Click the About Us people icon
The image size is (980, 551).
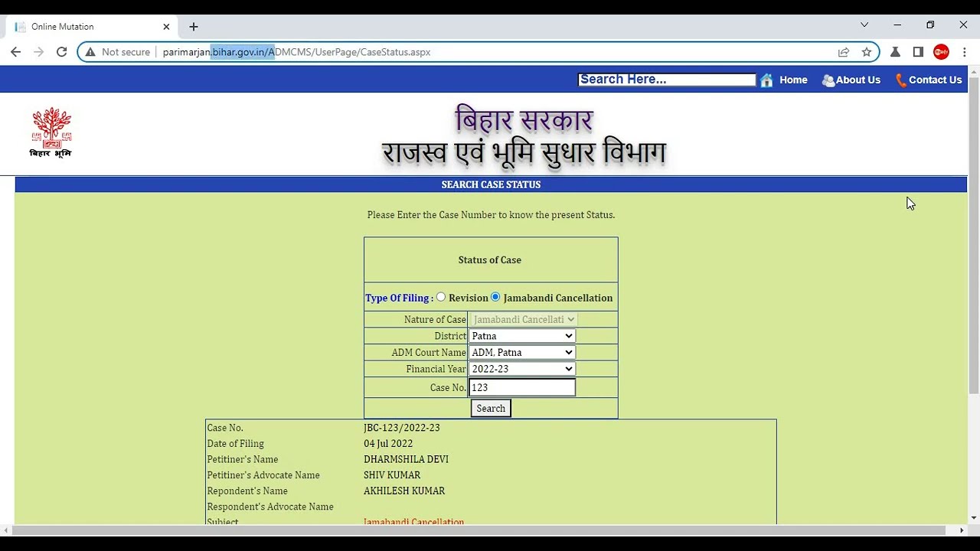coord(828,80)
